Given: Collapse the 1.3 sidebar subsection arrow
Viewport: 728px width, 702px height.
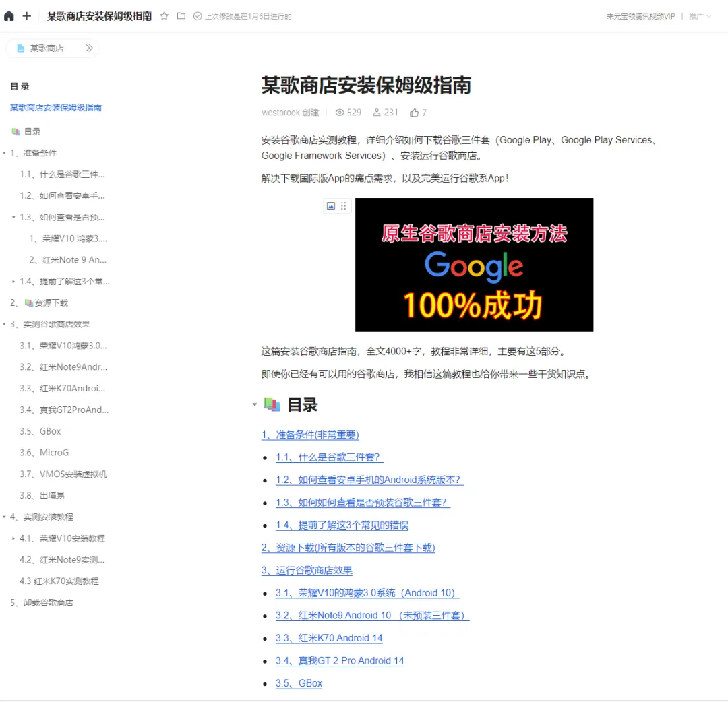Looking at the screenshot, I should coord(13,217).
